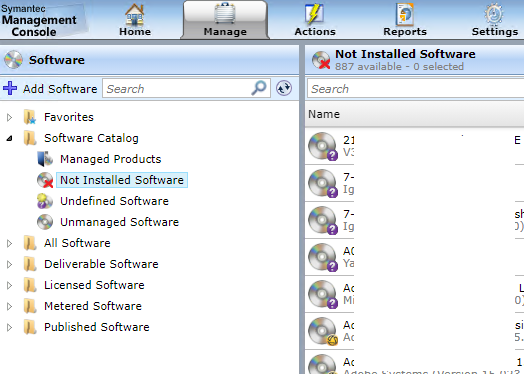This screenshot has height=374, width=525.
Task: Expand the Metered Software folder
Action: (9, 306)
